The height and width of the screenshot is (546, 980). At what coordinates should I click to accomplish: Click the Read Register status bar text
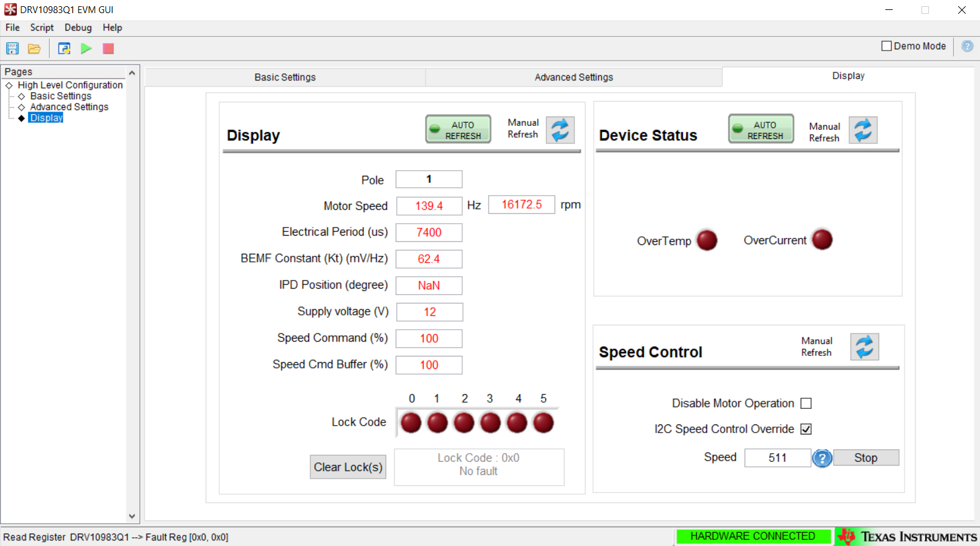point(116,537)
